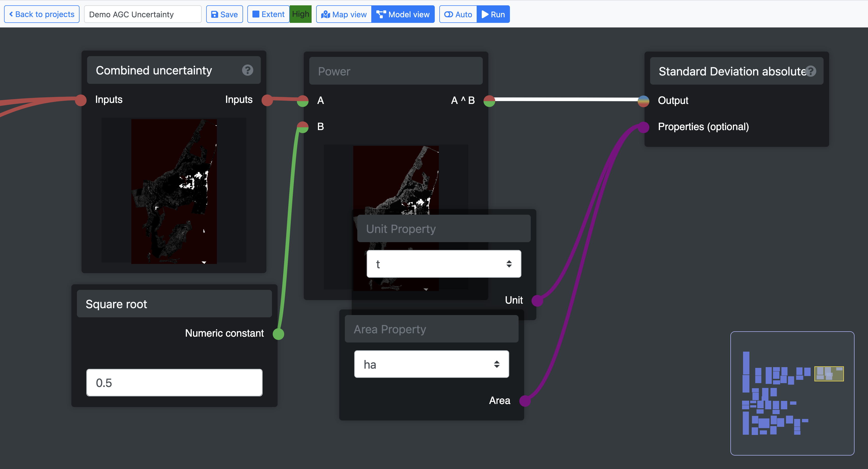Toggle Auto run mode
Screen dimensions: 868x469
458,14
